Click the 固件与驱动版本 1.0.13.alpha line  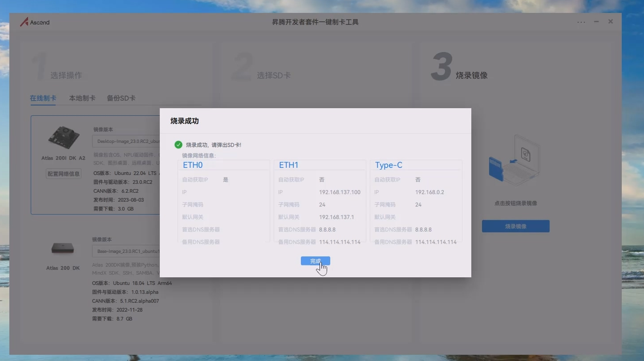125,292
